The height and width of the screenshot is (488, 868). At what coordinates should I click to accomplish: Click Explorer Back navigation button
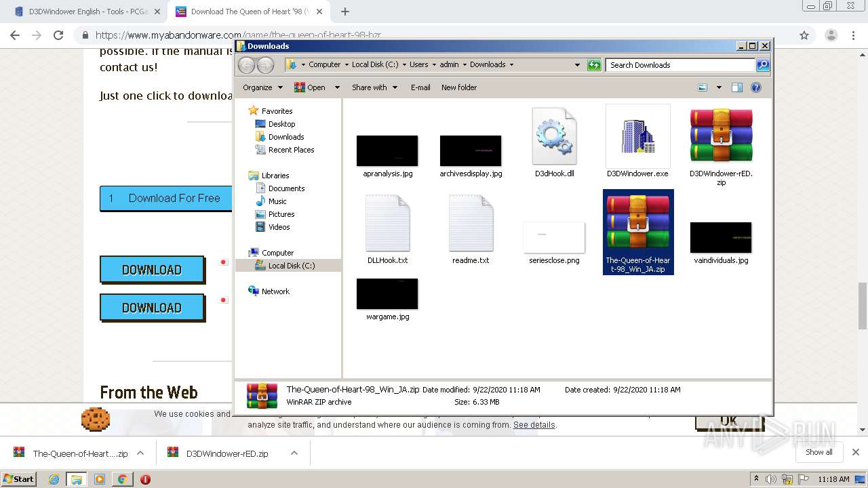pos(247,65)
